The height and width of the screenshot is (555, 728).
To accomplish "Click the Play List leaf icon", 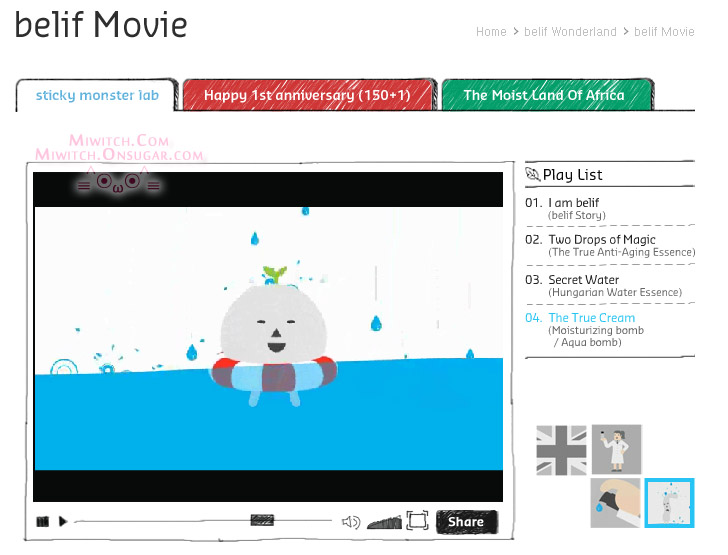I will [532, 174].
